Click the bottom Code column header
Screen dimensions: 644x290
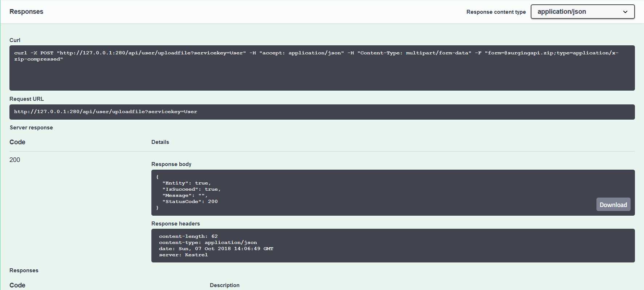pyautogui.click(x=17, y=285)
